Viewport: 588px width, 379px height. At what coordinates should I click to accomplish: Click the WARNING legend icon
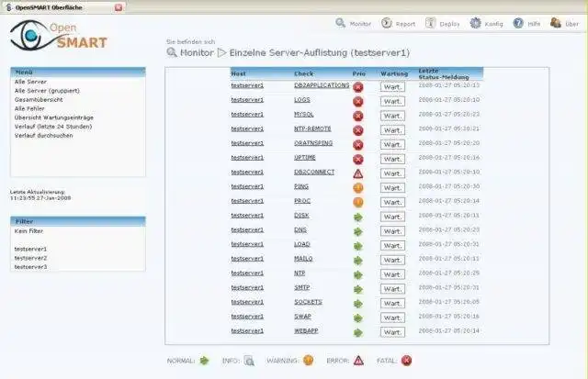click(309, 361)
